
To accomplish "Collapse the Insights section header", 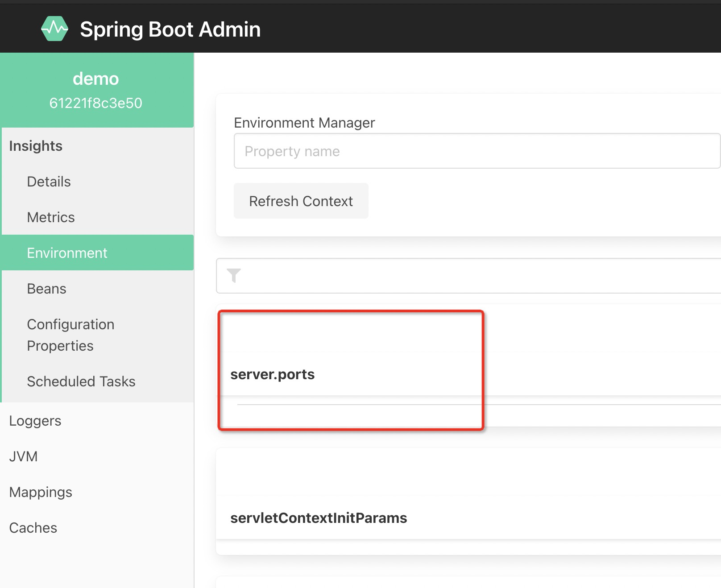I will click(x=35, y=146).
